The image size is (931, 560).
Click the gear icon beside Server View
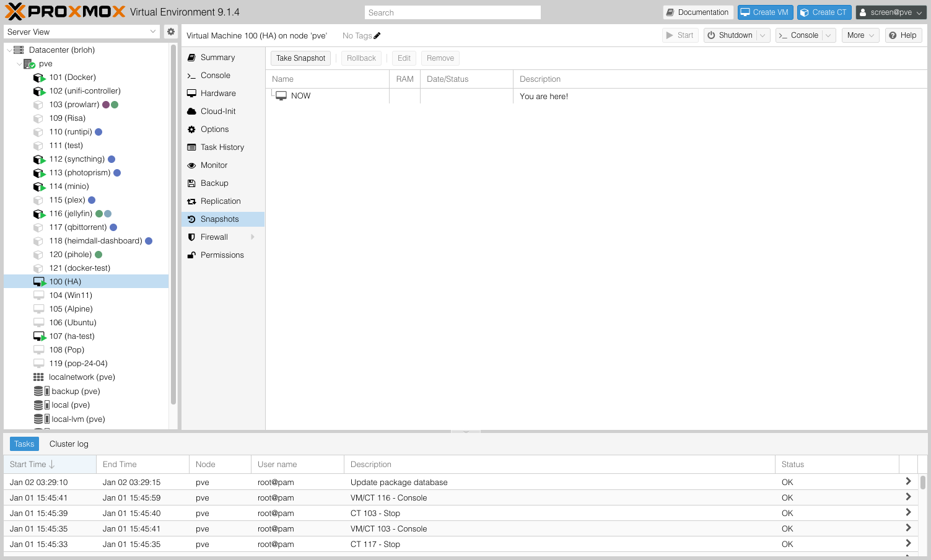[171, 32]
